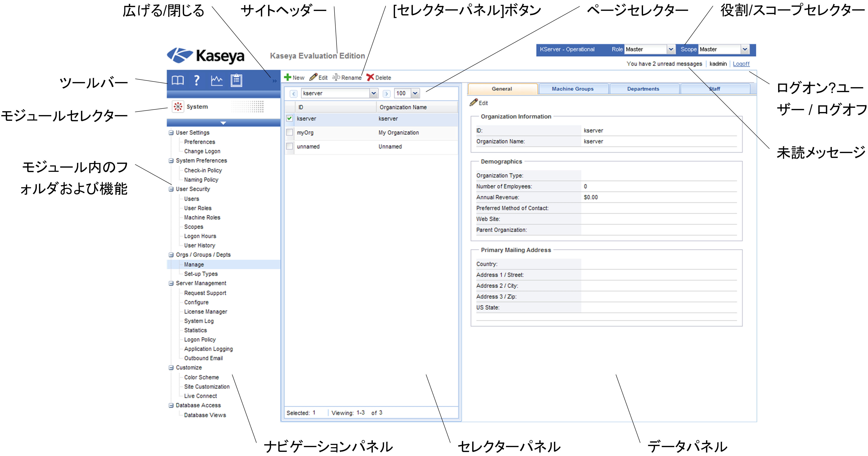
Task: Collapse the User Security folder
Action: point(171,189)
